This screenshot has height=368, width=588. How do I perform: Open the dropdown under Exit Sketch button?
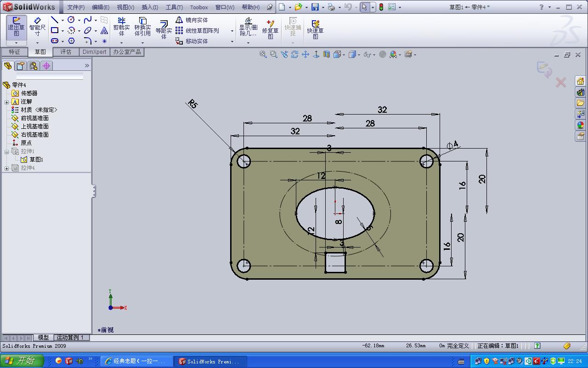[16, 43]
